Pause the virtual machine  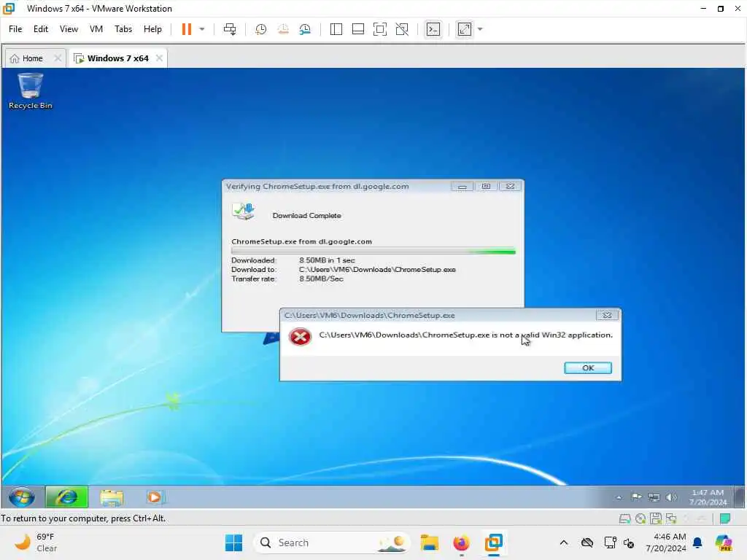coord(186,29)
